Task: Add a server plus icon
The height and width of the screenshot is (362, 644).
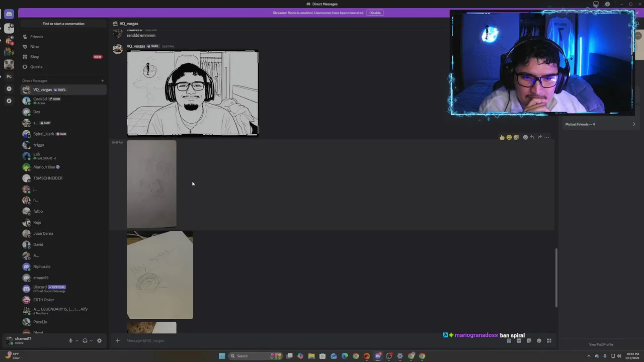Action: 9,88
